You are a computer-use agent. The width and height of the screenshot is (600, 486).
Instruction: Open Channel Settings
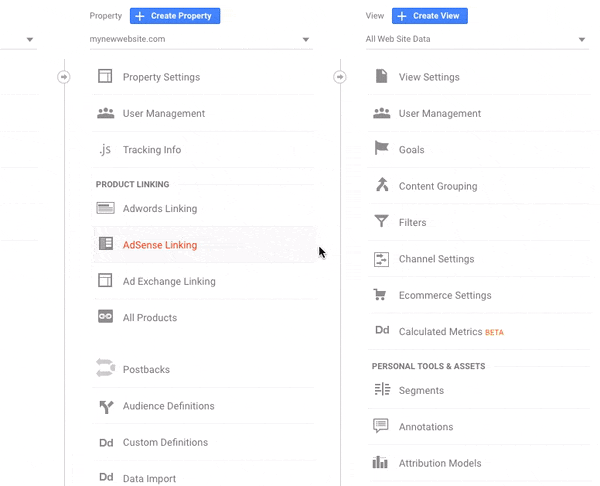437,259
